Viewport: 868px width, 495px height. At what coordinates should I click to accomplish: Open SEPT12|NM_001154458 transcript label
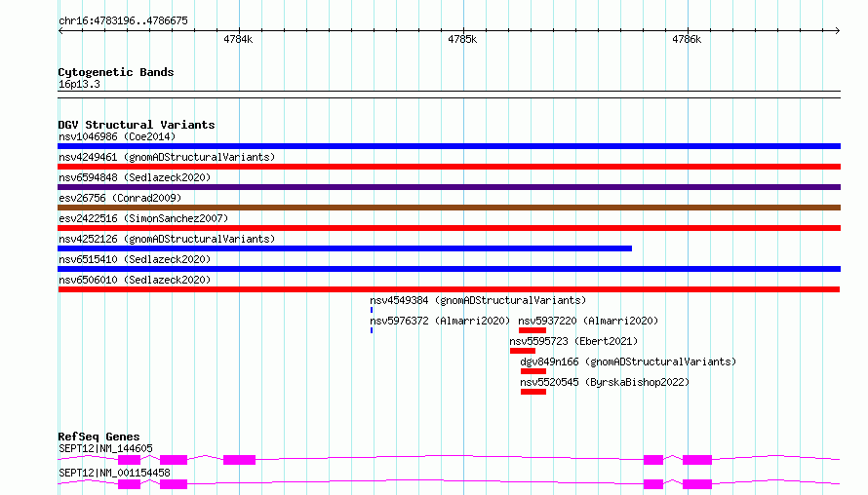pyautogui.click(x=114, y=473)
